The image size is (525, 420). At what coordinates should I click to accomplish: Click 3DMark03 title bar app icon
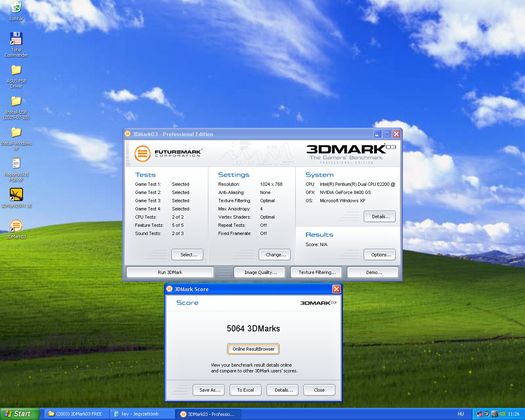[x=128, y=134]
